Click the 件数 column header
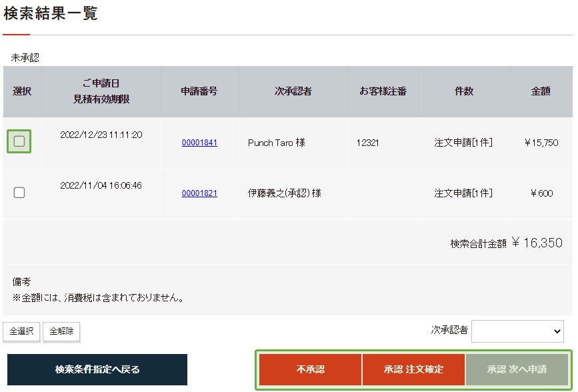Image resolution: width=578 pixels, height=392 pixels. pyautogui.click(x=464, y=91)
